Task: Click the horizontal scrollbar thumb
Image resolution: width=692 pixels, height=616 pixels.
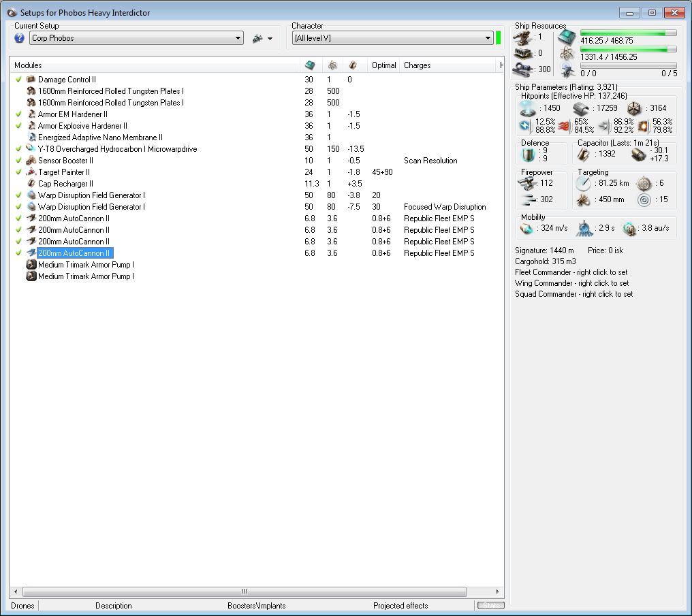Action: pyautogui.click(x=245, y=591)
